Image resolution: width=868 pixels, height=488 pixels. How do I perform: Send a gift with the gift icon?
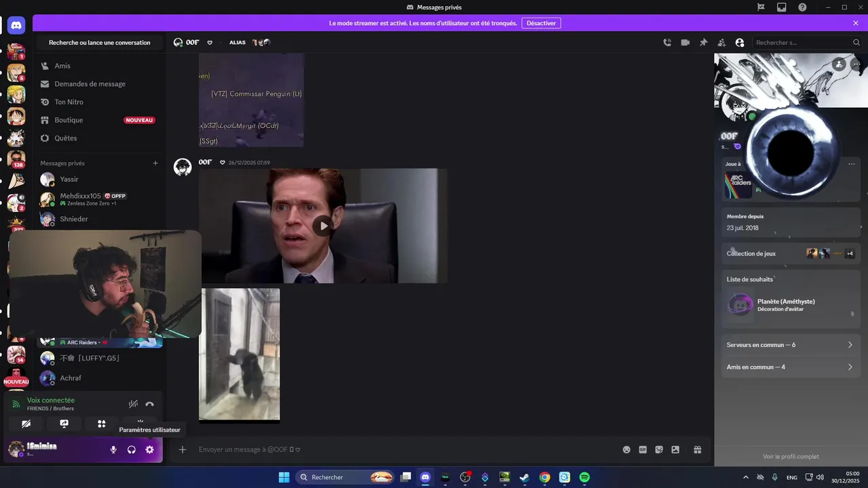pos(698,449)
